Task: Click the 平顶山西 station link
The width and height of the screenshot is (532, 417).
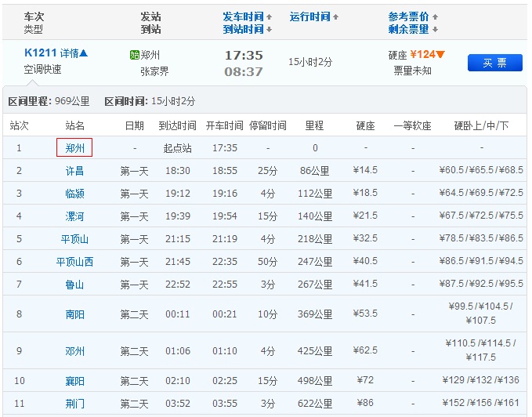Action: pos(74,262)
